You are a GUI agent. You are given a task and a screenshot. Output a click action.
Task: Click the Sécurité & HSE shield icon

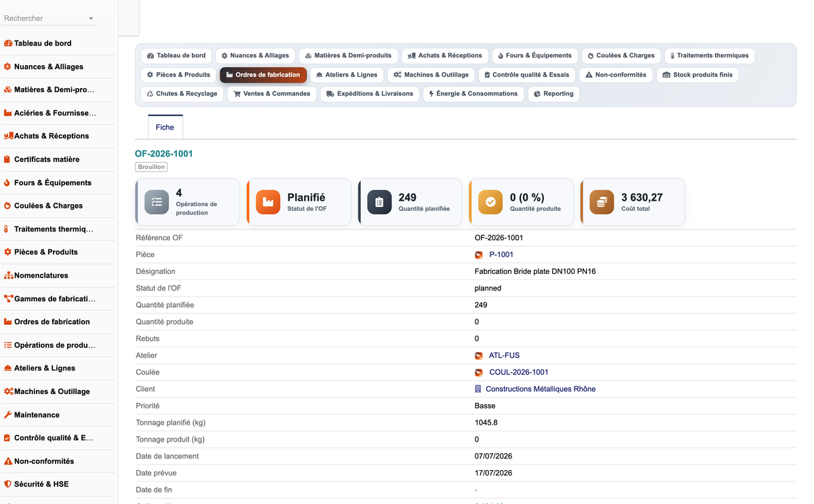coord(8,484)
